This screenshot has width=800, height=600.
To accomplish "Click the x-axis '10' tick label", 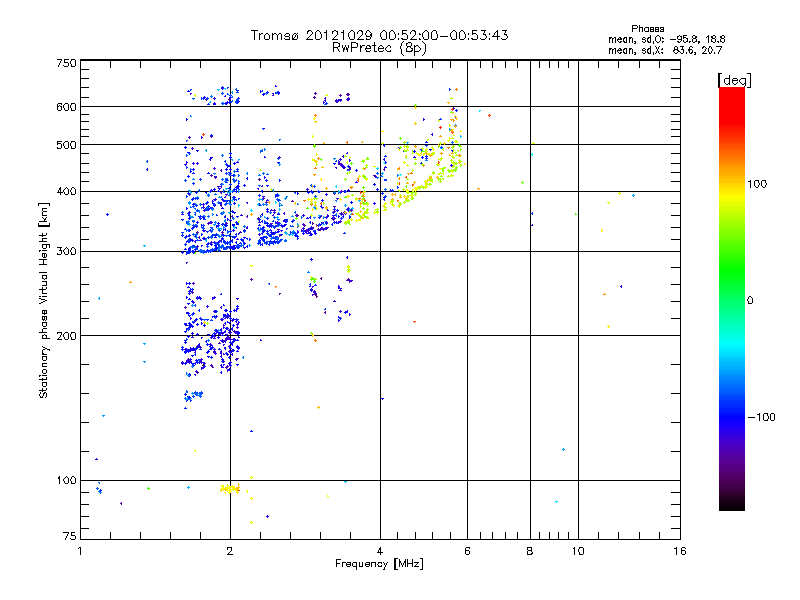I will click(x=578, y=551).
